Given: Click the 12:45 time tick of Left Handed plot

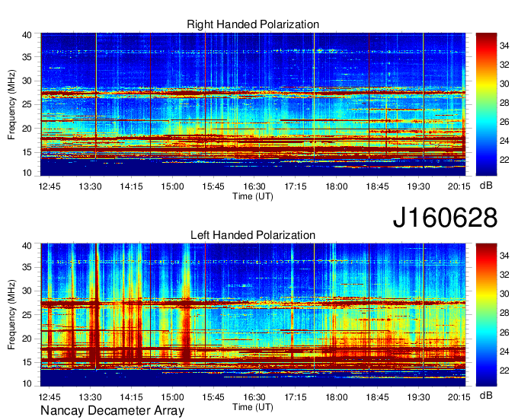Looking at the screenshot, I should [x=50, y=396].
